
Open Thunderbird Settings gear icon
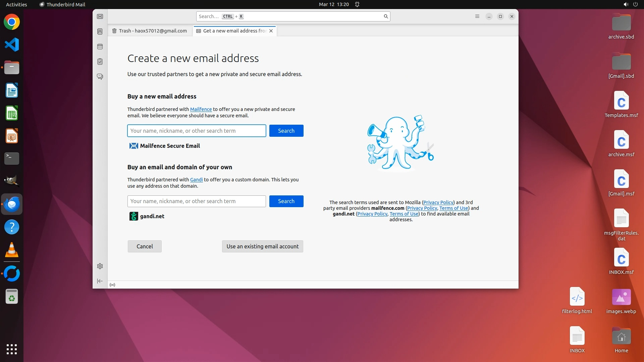pos(100,266)
